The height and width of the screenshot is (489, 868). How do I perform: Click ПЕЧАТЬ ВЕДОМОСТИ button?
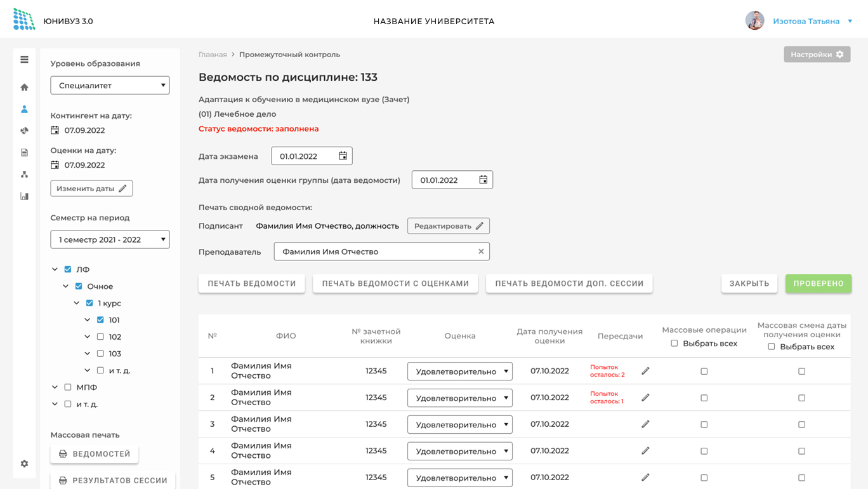point(252,283)
